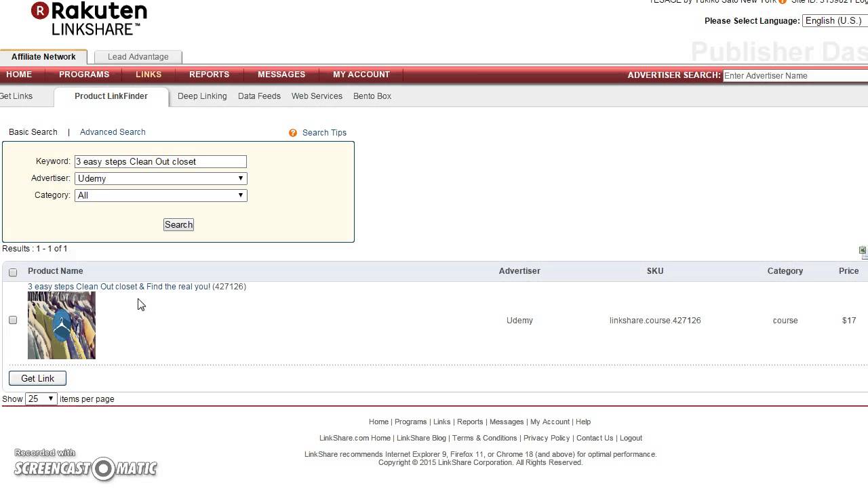
Task: Select the Udemy course row checkbox
Action: 13,320
